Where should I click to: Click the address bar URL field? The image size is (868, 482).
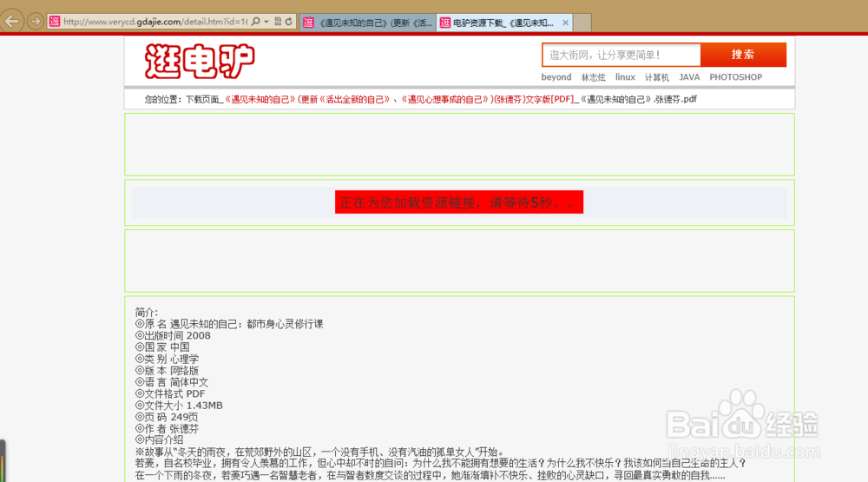[x=155, y=22]
